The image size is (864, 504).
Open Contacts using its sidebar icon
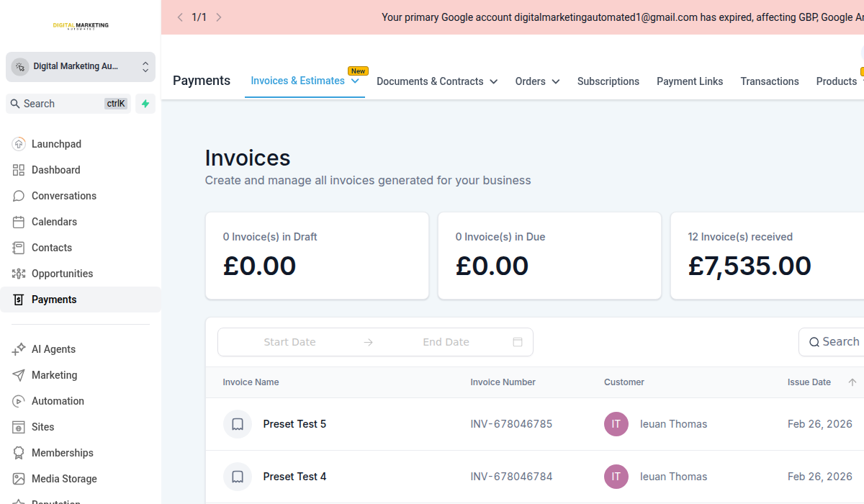tap(18, 247)
